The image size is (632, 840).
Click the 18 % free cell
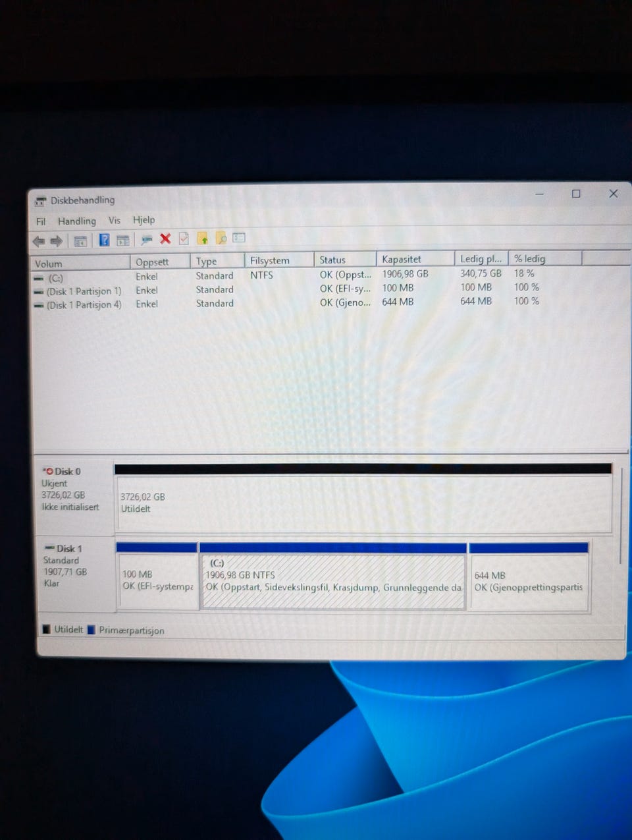click(524, 273)
